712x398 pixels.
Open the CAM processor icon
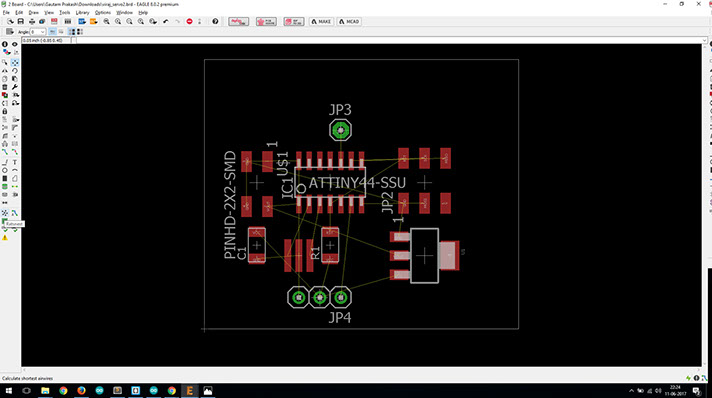tap(42, 21)
